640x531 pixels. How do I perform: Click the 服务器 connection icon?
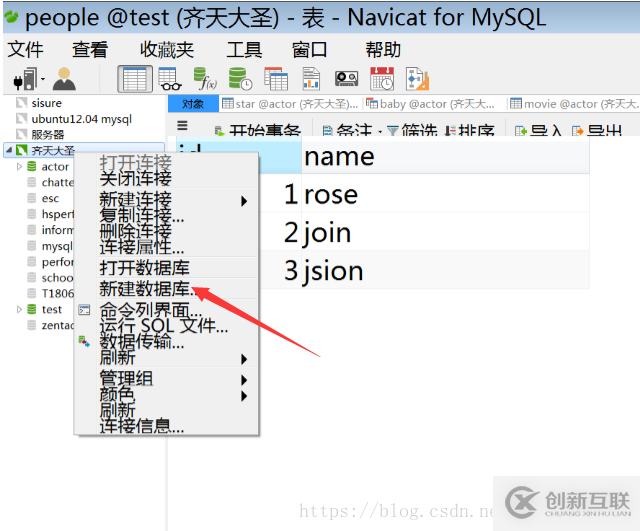[21, 134]
